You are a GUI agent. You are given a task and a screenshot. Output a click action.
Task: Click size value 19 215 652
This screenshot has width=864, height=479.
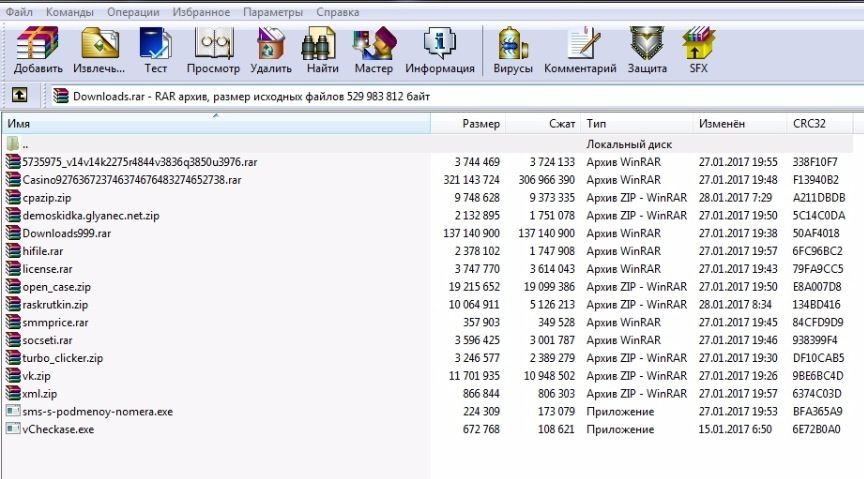pos(474,287)
